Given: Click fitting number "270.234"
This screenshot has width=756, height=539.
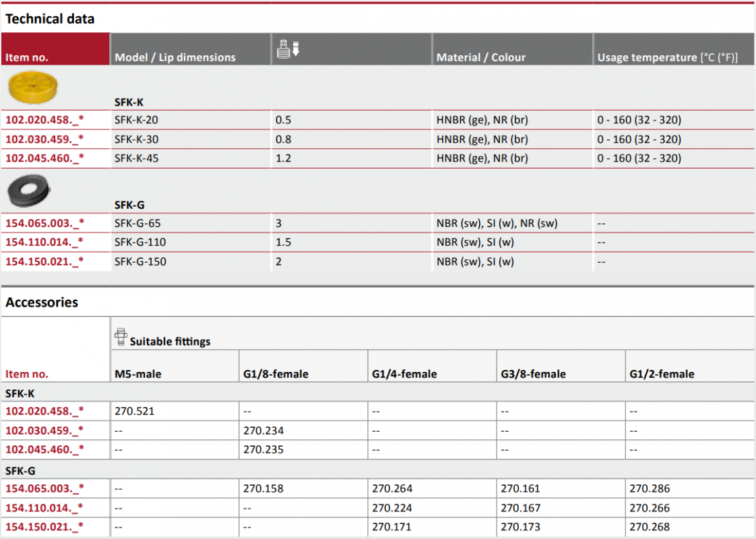Looking at the screenshot, I should tap(263, 431).
